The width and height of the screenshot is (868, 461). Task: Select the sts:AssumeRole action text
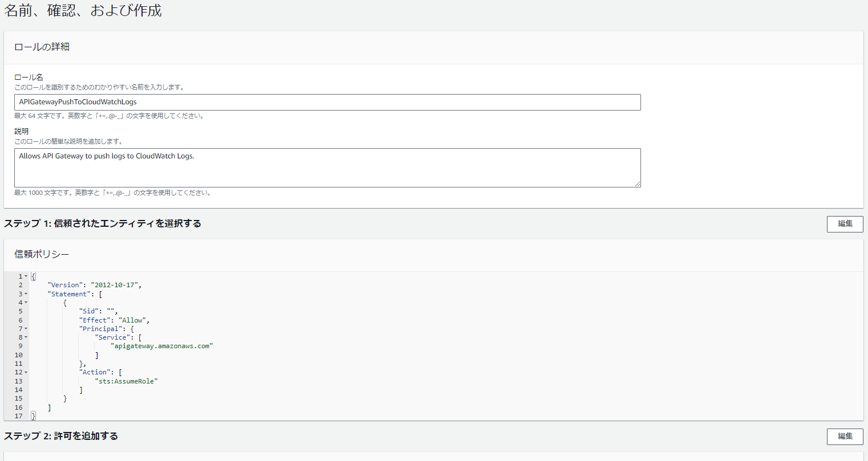(x=125, y=381)
